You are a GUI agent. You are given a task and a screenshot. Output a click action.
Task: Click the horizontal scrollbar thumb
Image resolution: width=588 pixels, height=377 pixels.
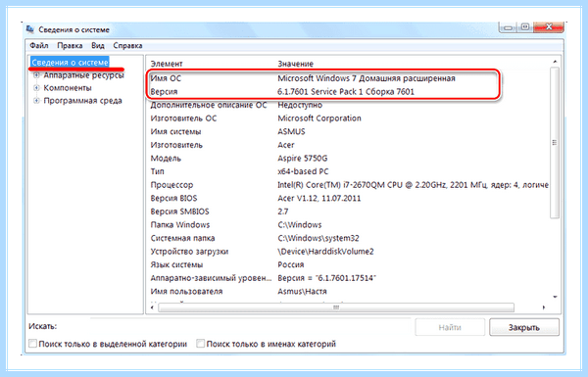[x=336, y=307]
